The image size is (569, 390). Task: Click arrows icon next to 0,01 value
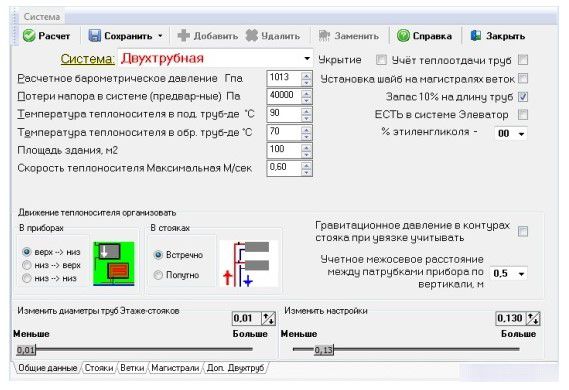(x=269, y=319)
